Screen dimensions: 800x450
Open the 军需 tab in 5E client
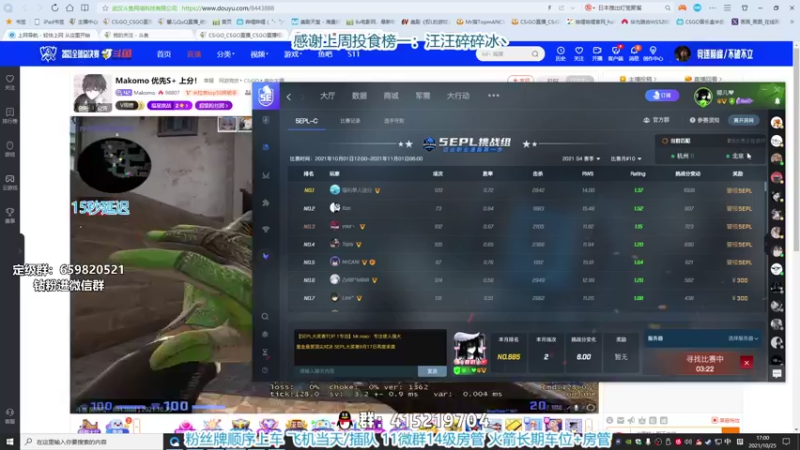[422, 96]
